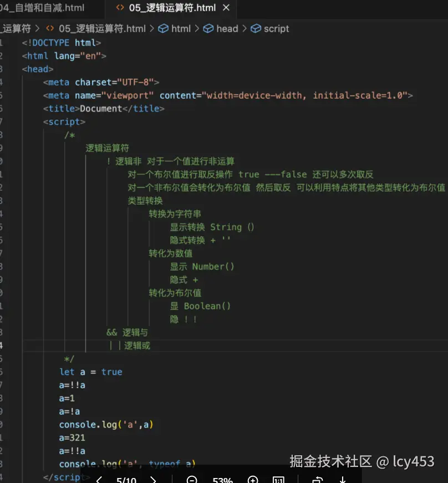Click the cube icon beside the script breadcrumb
Image resolution: width=448 pixels, height=483 pixels.
click(256, 29)
